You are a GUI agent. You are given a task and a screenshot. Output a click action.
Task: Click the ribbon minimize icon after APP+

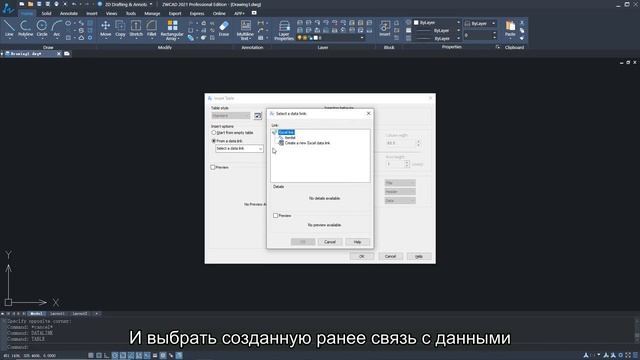(254, 13)
